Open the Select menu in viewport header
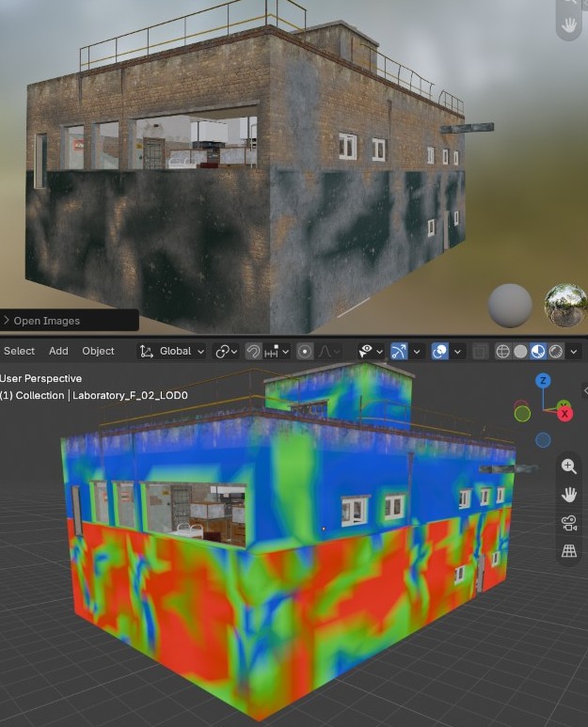 (x=19, y=351)
